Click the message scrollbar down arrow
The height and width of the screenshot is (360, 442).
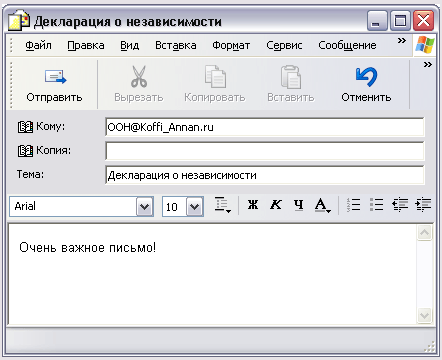(424, 315)
